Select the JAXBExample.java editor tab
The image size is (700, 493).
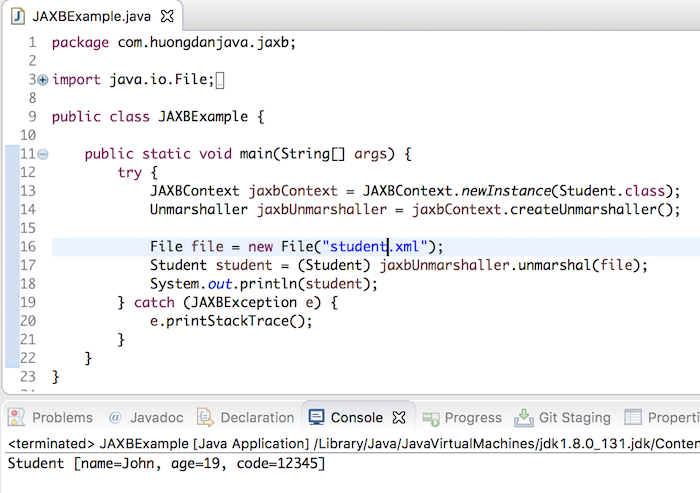(92, 17)
